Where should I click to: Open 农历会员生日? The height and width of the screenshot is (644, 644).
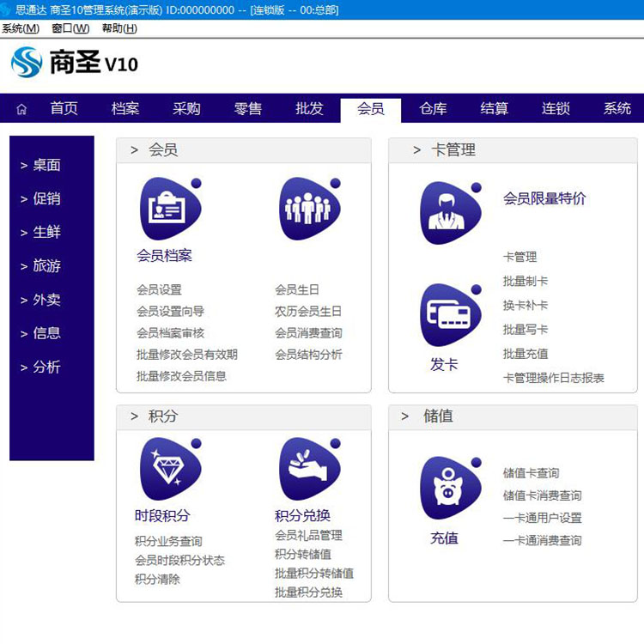click(308, 312)
